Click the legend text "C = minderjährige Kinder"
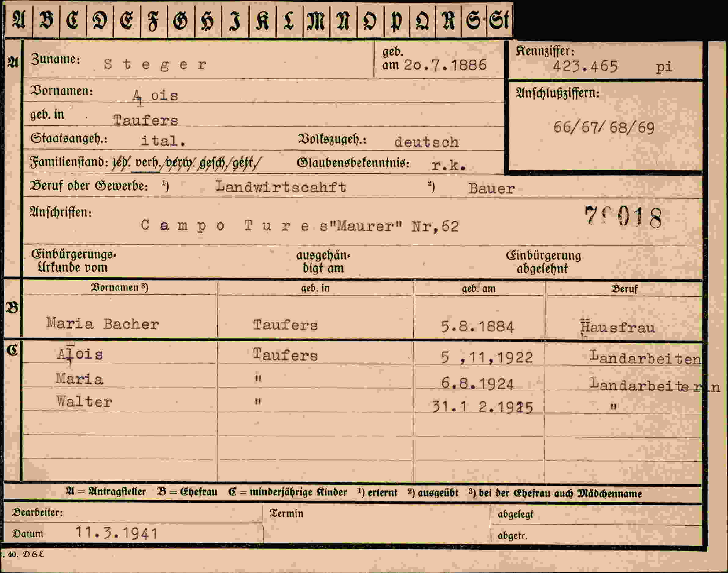This screenshot has width=728, height=573. coord(287,492)
